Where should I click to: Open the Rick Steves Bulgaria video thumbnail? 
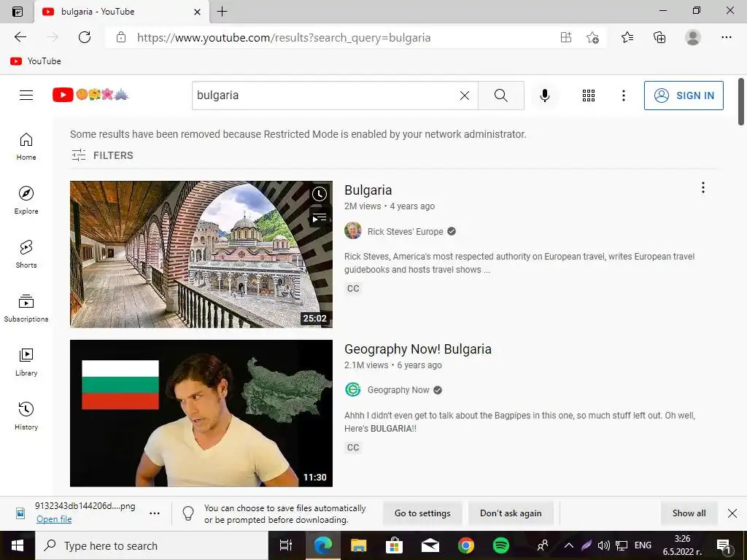click(201, 254)
